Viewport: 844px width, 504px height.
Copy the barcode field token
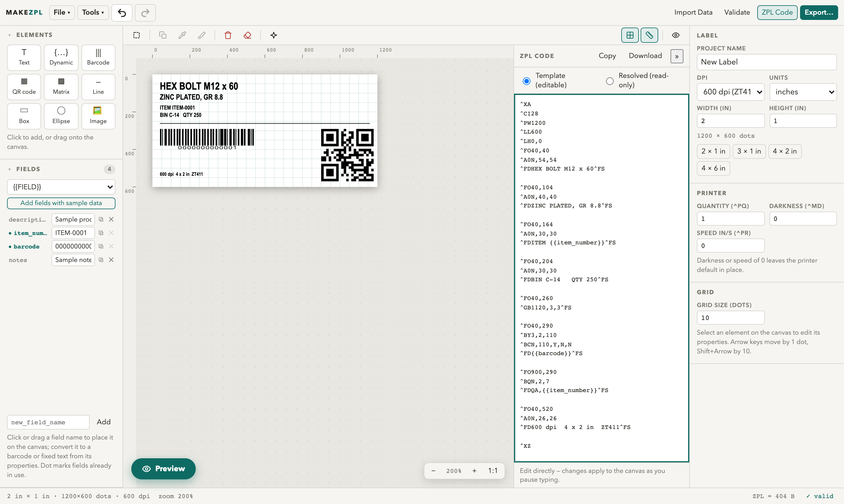click(x=101, y=246)
